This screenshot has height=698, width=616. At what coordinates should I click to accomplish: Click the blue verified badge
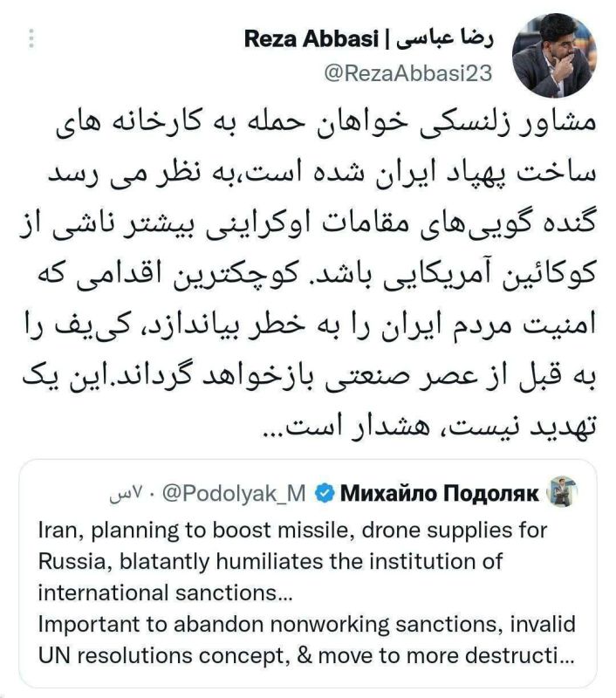tap(323, 495)
